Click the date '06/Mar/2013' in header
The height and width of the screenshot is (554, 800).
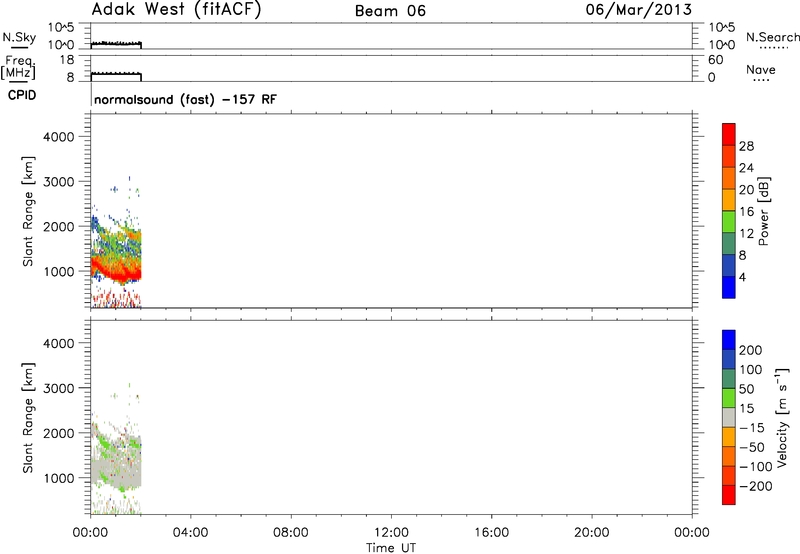click(x=639, y=9)
